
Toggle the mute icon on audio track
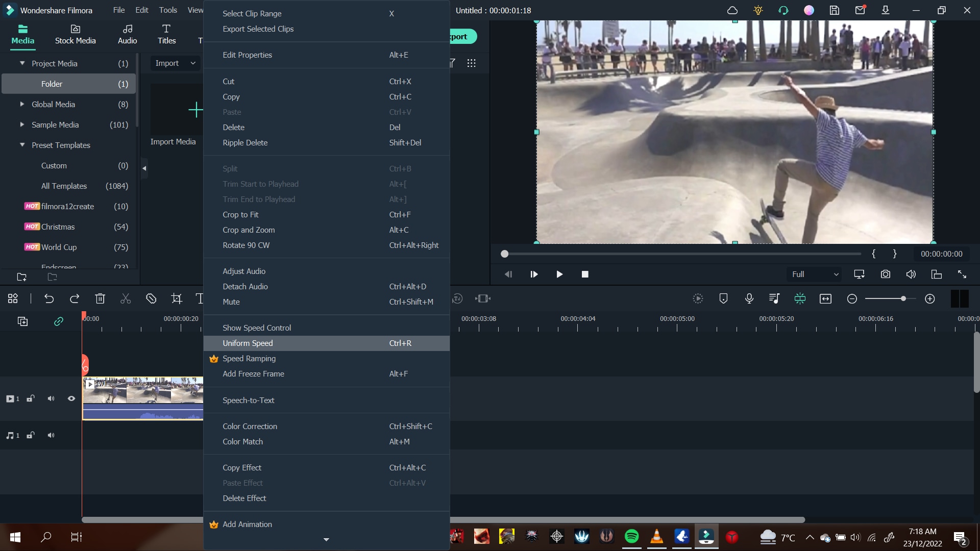tap(51, 435)
